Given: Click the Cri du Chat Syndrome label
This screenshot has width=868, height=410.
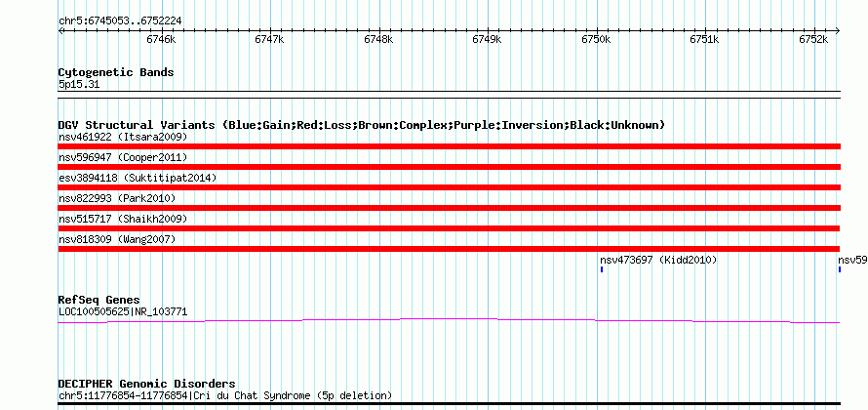Looking at the screenshot, I should click(x=225, y=395).
